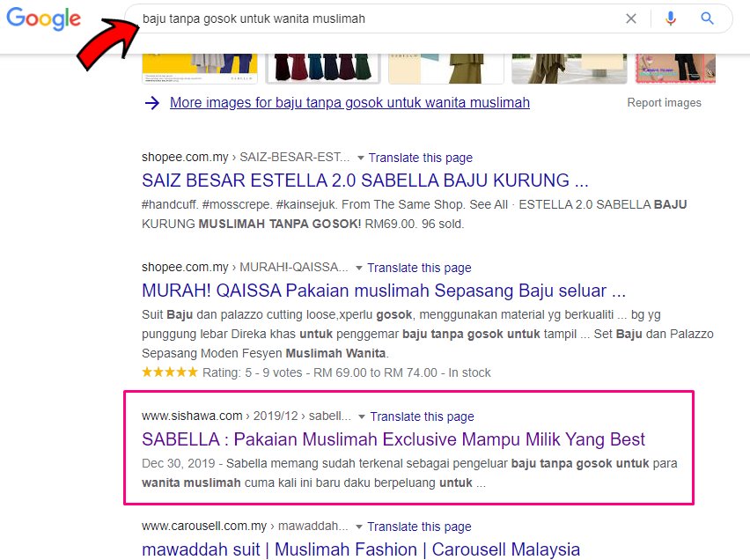Click the 'Rating: 5 - 9 votes' text
This screenshot has width=750, height=560.
[x=252, y=372]
